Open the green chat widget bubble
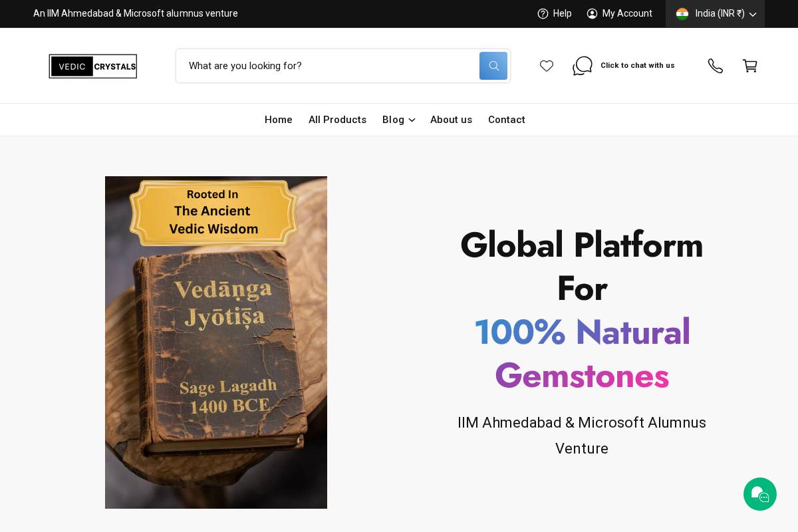 tap(760, 494)
